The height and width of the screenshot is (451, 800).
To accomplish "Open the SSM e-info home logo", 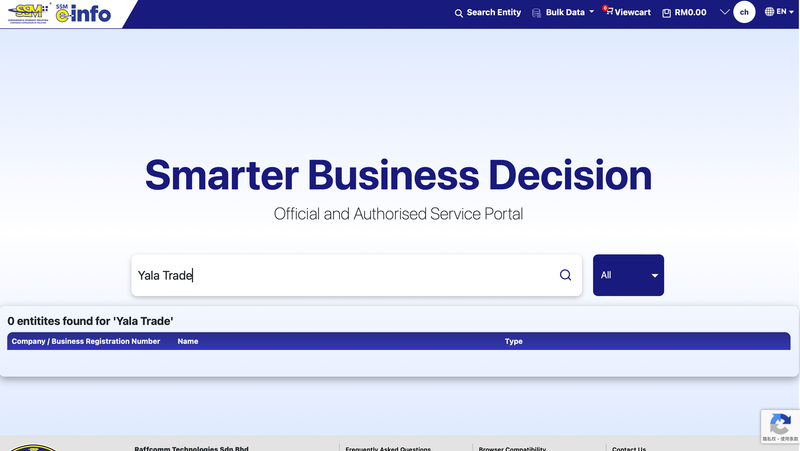I will tap(83, 13).
